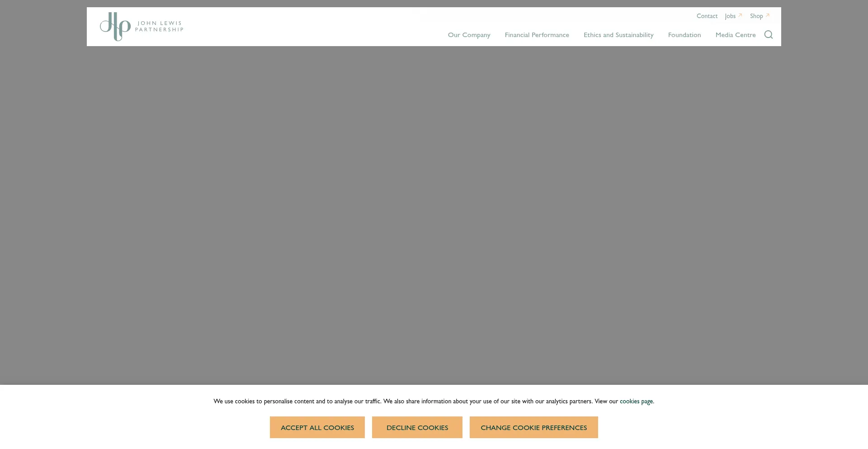Open the Our Company menu
This screenshot has height=449, width=868.
point(469,35)
